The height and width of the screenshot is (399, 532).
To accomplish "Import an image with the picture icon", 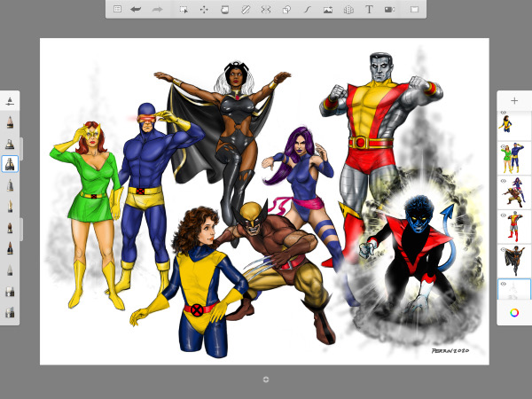I will [328, 10].
